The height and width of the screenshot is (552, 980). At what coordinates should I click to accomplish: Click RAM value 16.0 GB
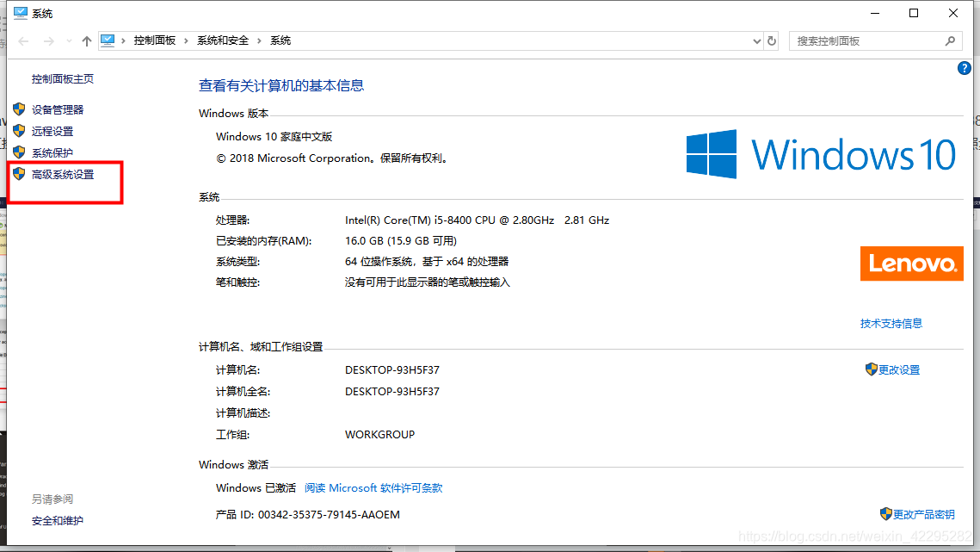(401, 241)
